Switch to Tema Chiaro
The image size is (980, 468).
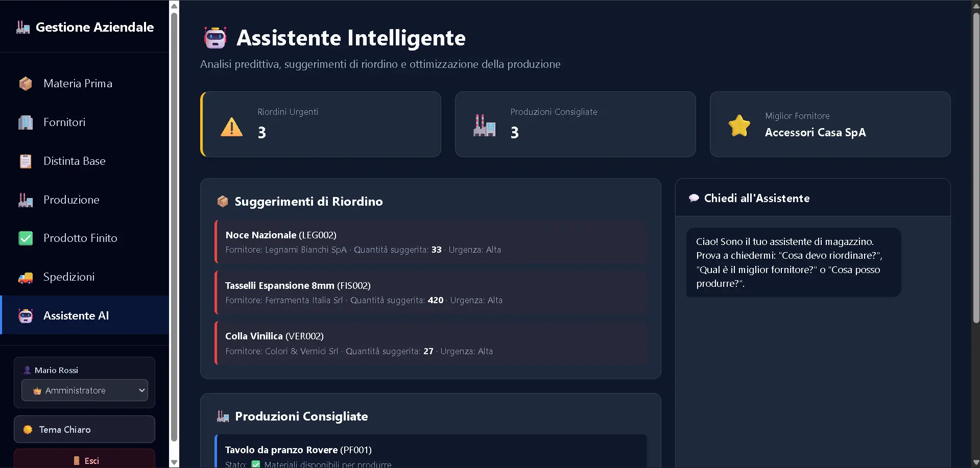[x=84, y=429]
